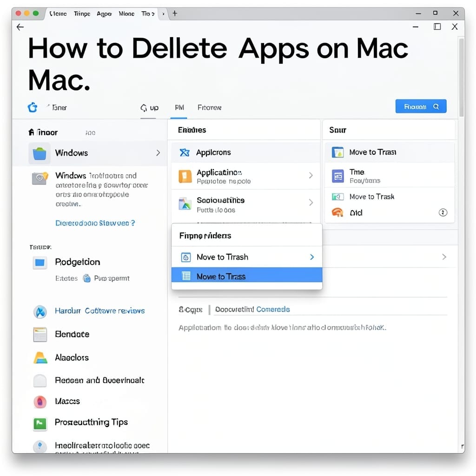Choose Move to Trash in popup menu
The height and width of the screenshot is (476, 476).
[x=247, y=257]
